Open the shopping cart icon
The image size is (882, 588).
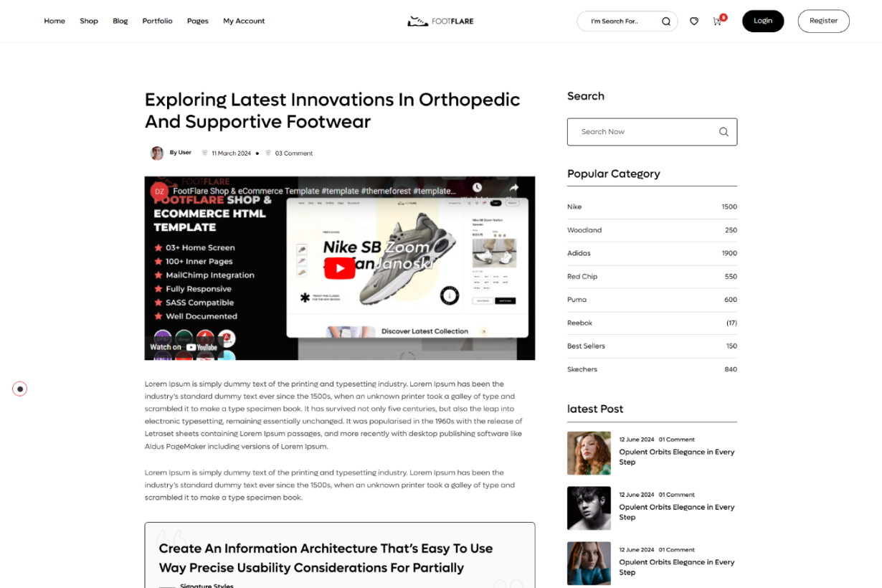click(x=716, y=22)
